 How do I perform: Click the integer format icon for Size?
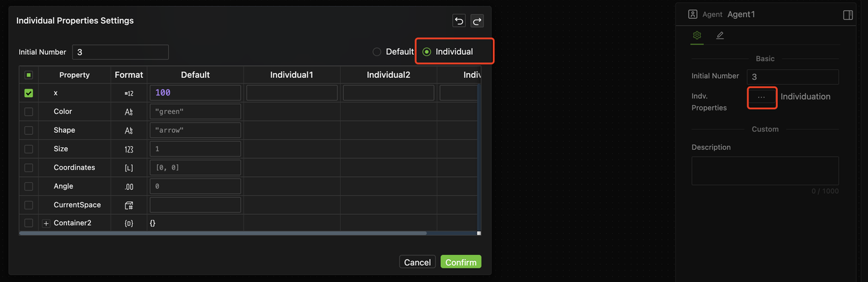(129, 149)
